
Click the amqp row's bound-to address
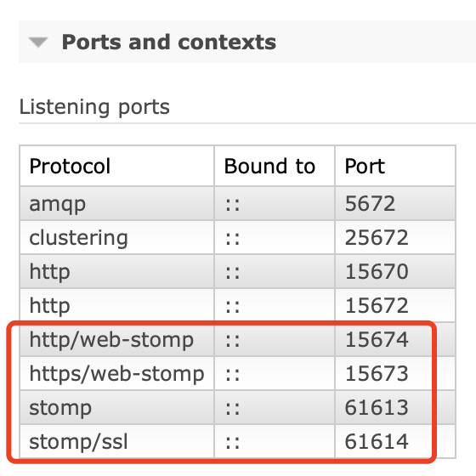tap(233, 205)
